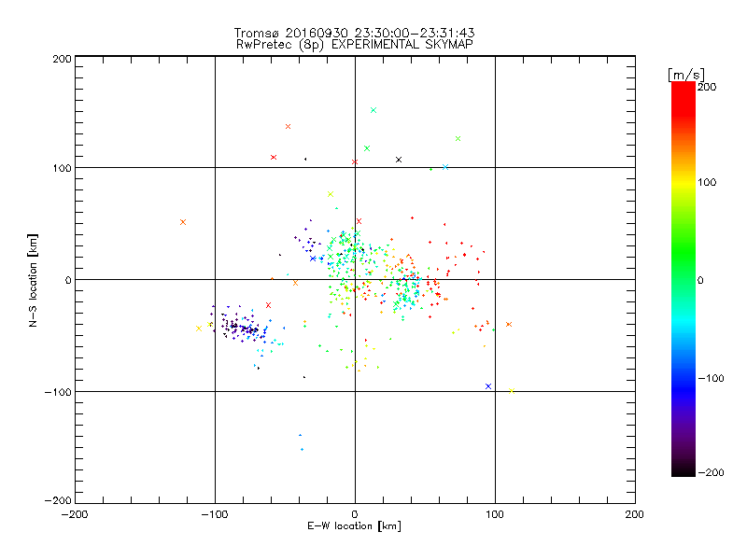The image size is (747, 560).
Task: Click the isolated orange X marker far left
Action: click(183, 222)
